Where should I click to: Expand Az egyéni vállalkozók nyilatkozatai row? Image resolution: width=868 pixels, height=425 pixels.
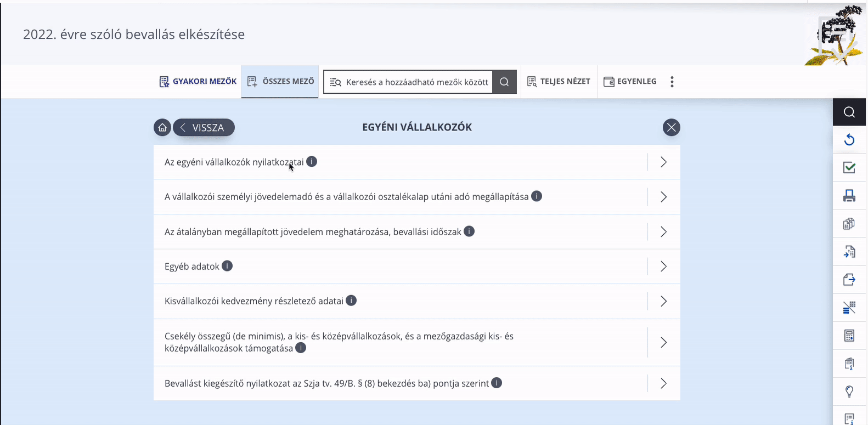coord(417,162)
